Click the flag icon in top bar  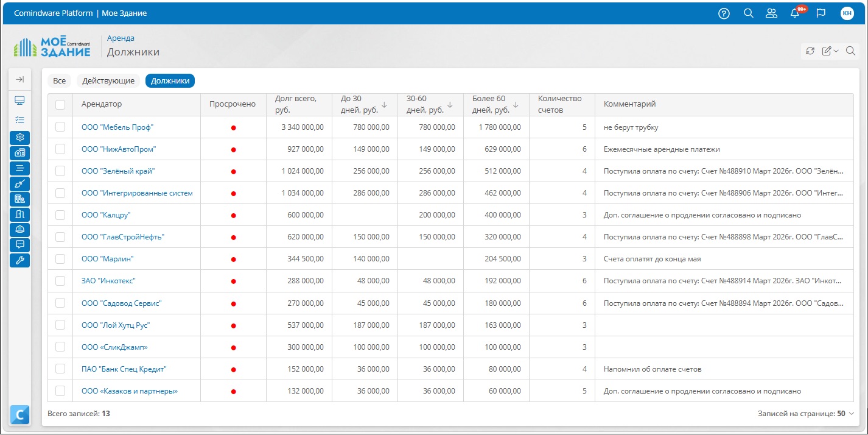pyautogui.click(x=821, y=13)
